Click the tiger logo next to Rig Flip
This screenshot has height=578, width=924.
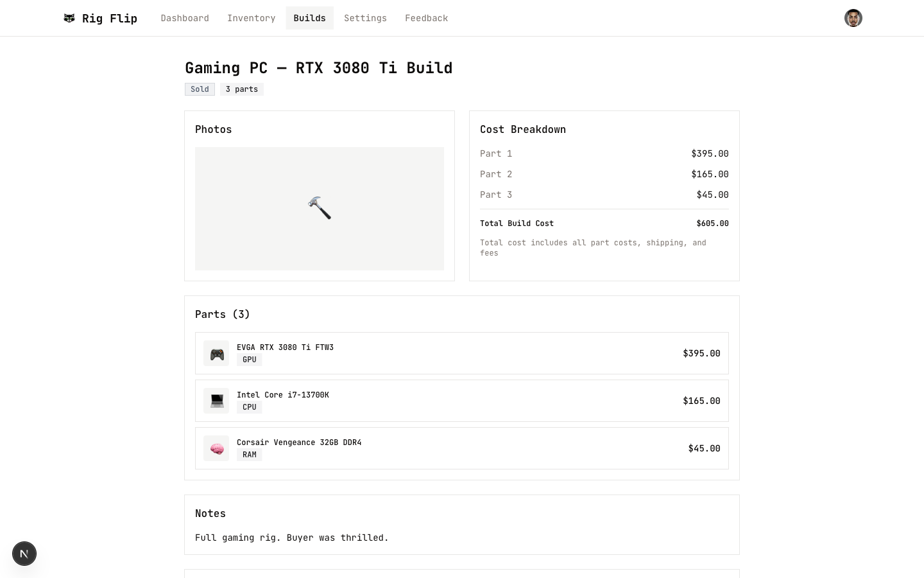pos(69,18)
